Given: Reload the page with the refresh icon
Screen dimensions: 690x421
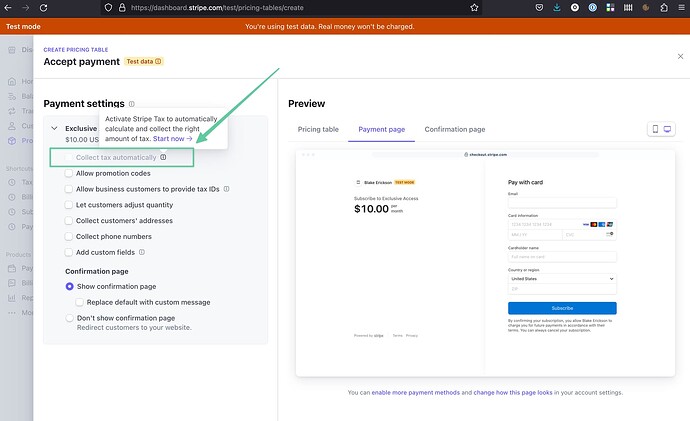Looking at the screenshot, I should [x=43, y=7].
